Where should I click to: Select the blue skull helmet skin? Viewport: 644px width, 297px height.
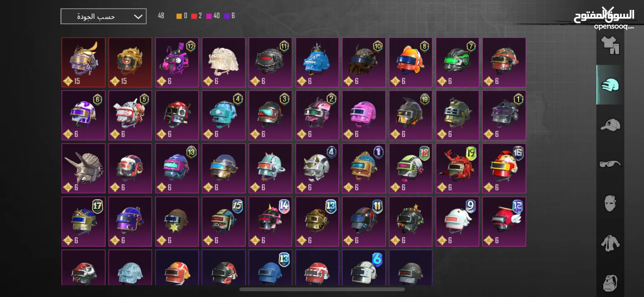[317, 63]
